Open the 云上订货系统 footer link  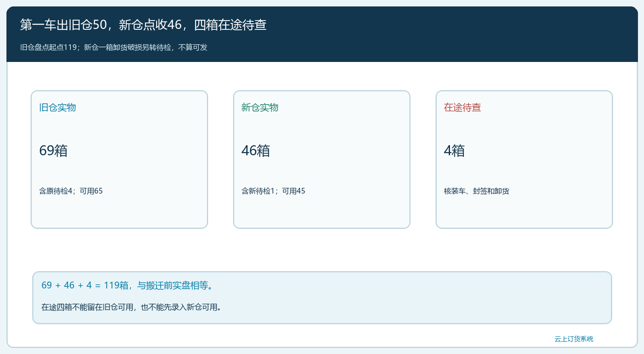click(574, 339)
